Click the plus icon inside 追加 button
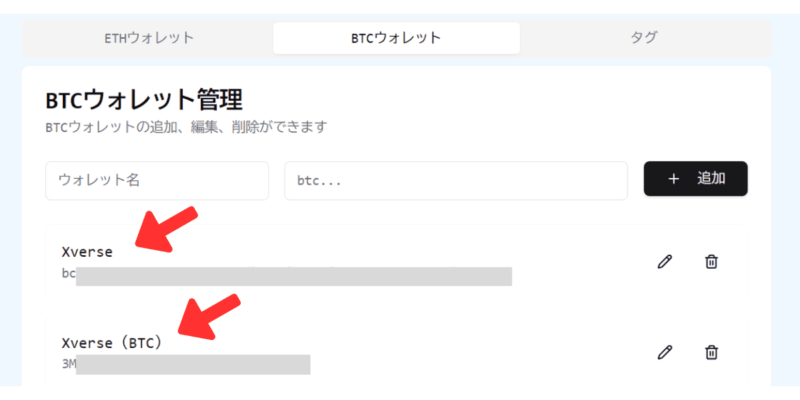 pos(673,179)
